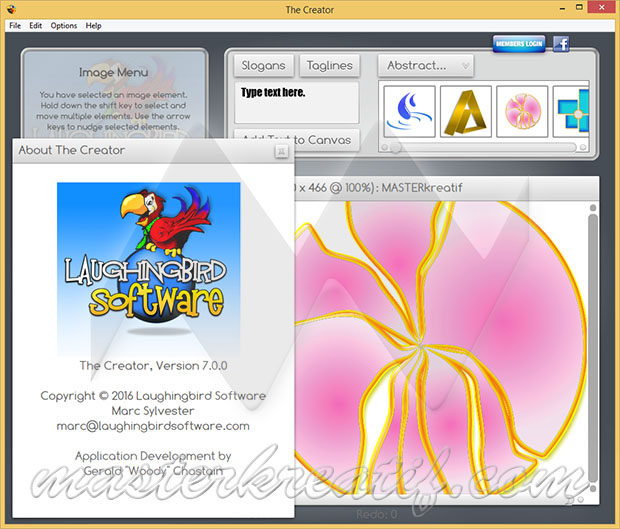Select the pink flower circle logo thumbnail
This screenshot has width=620, height=529.
tap(522, 111)
